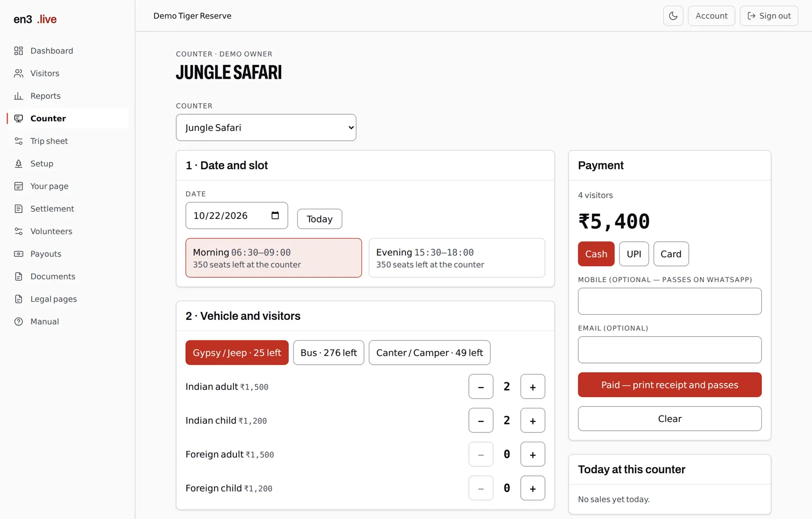Increase Indian child count
This screenshot has height=519, width=812.
click(x=533, y=420)
